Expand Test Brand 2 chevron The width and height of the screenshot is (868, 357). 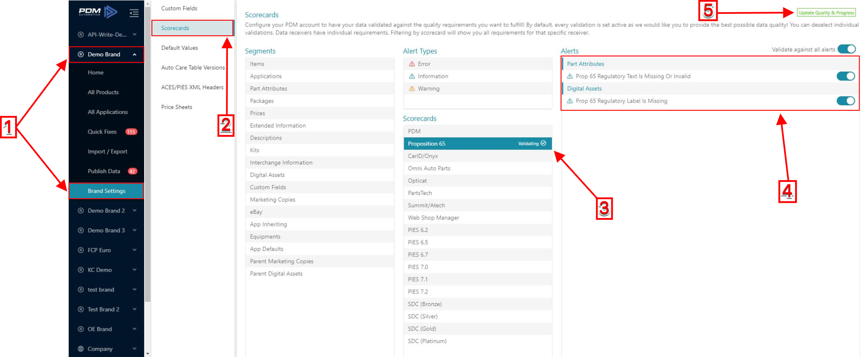134,309
